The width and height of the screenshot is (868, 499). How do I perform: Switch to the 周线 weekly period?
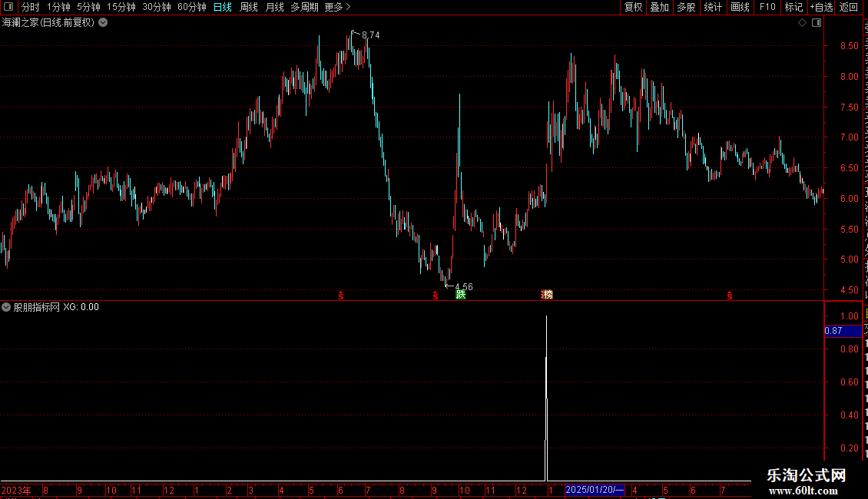tap(249, 7)
